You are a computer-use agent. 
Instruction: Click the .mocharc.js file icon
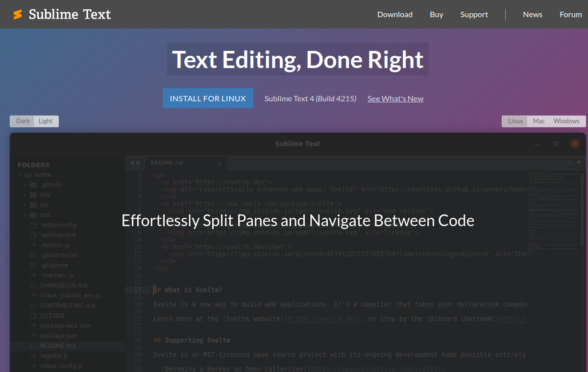pyautogui.click(x=33, y=276)
